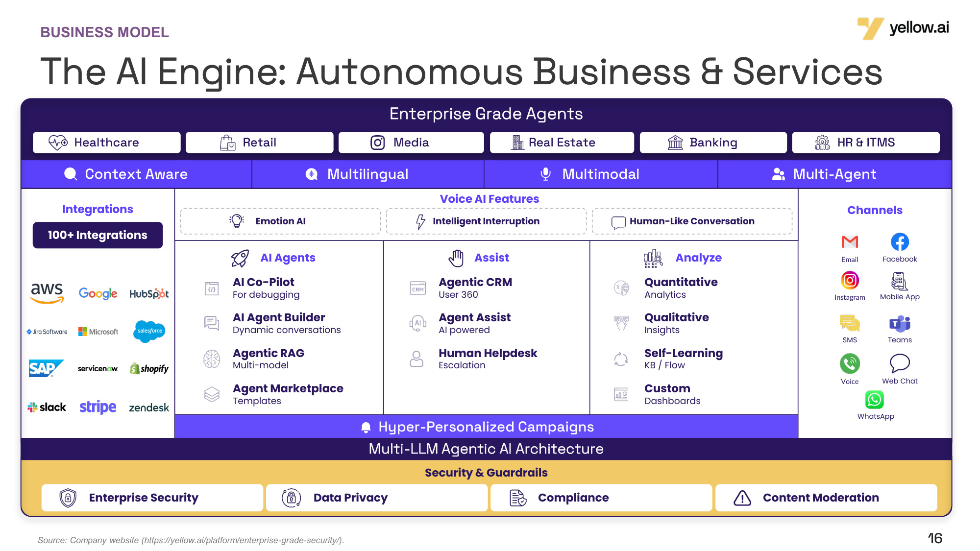This screenshot has width=980, height=551.
Task: Click the Agentic CRM icon
Action: (x=418, y=288)
